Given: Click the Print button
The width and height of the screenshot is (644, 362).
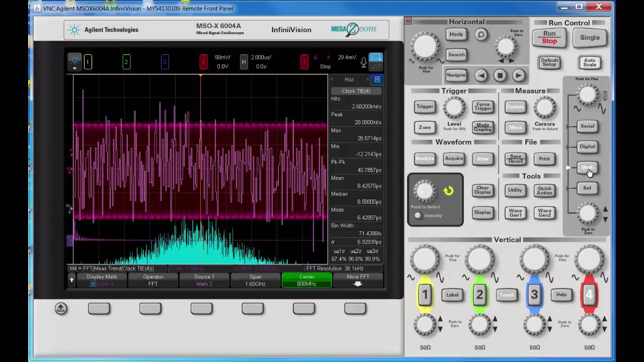Looking at the screenshot, I should (x=544, y=158).
